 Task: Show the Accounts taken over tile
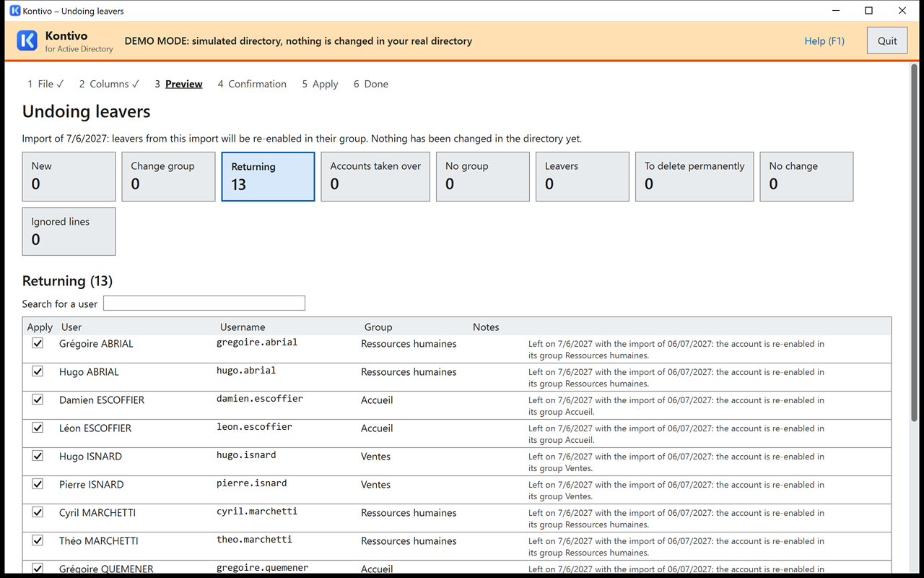[375, 176]
